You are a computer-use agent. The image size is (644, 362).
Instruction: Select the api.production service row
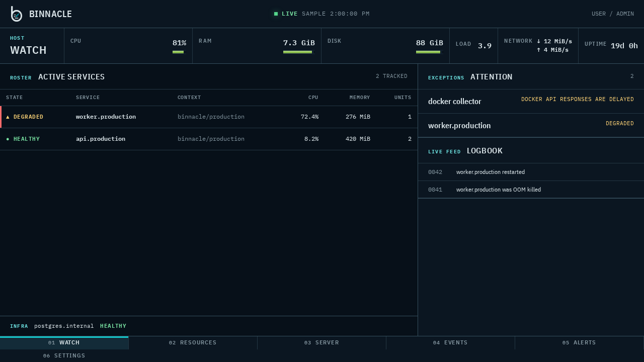(209, 139)
